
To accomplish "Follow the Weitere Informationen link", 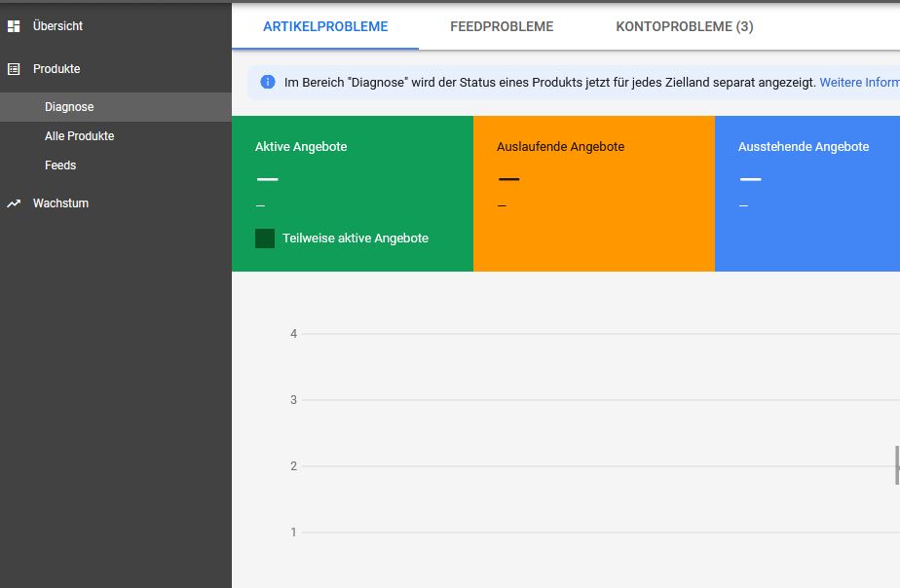I will (858, 83).
